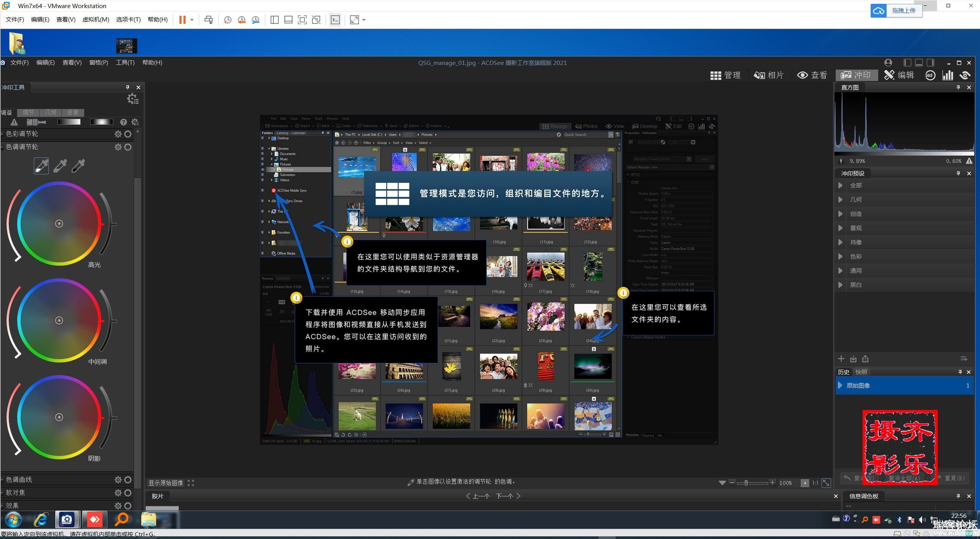Open 色调调节轮 settings gear
This screenshot has height=539, width=980.
118,147
